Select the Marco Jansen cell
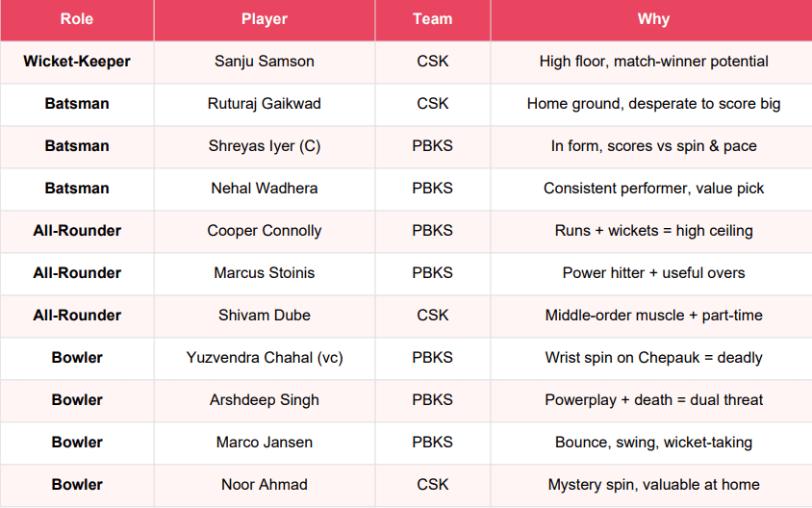Screen dimensions: 812x508 click(x=265, y=443)
